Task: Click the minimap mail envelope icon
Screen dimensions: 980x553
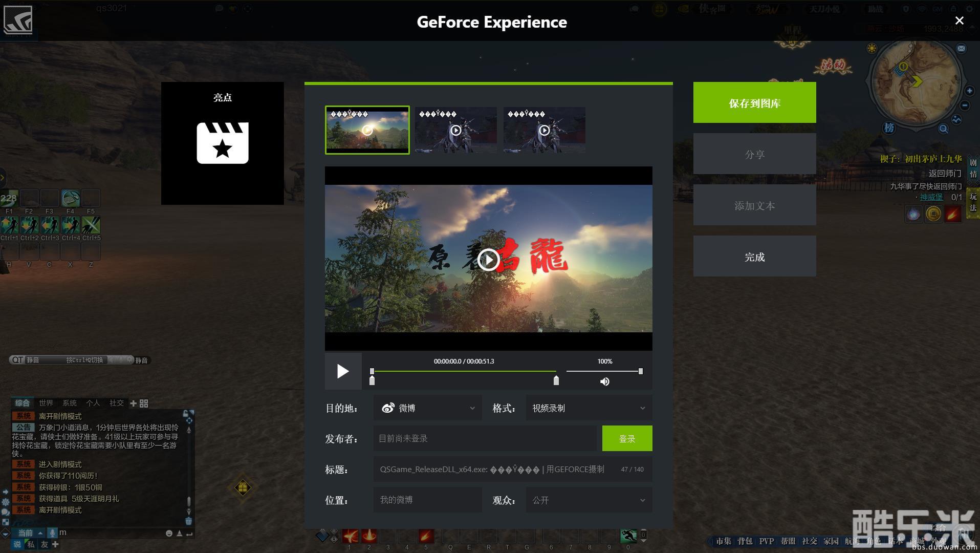Action: point(961,48)
